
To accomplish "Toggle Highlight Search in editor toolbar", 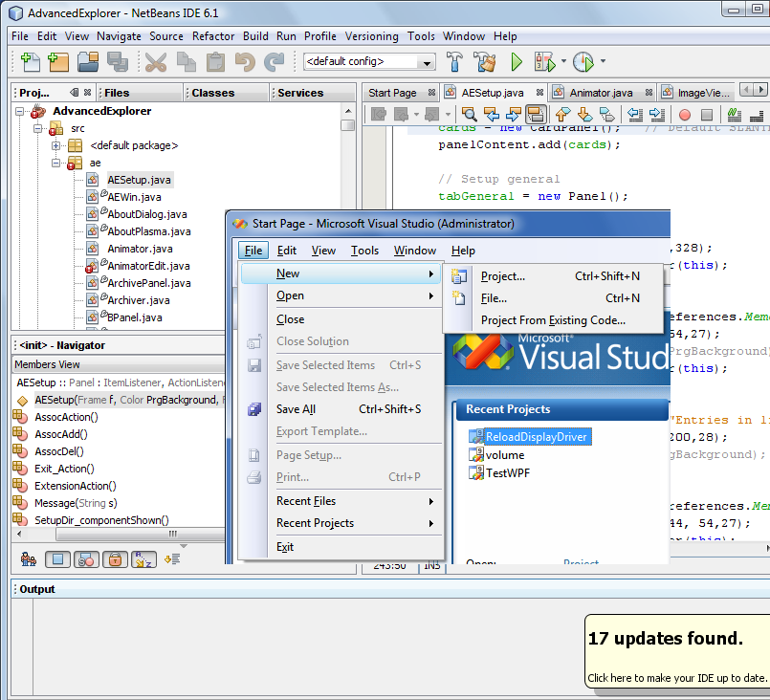I will click(x=536, y=115).
